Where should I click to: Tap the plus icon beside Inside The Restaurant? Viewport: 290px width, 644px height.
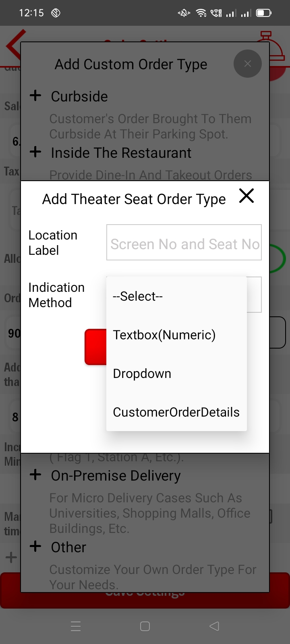(x=35, y=152)
